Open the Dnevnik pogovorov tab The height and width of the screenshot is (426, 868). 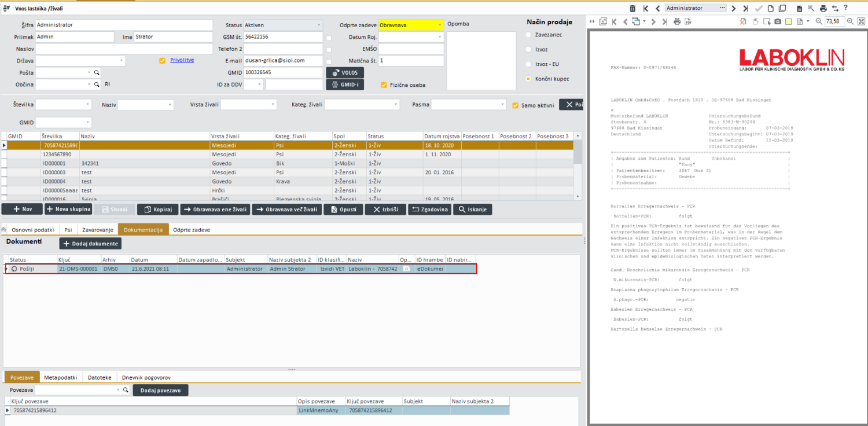click(146, 377)
